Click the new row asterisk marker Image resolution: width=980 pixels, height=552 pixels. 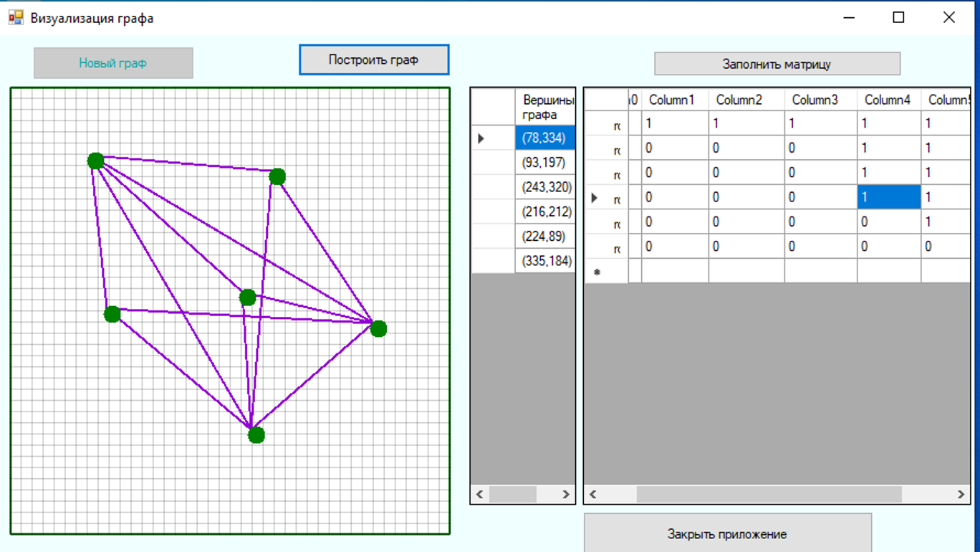[597, 272]
